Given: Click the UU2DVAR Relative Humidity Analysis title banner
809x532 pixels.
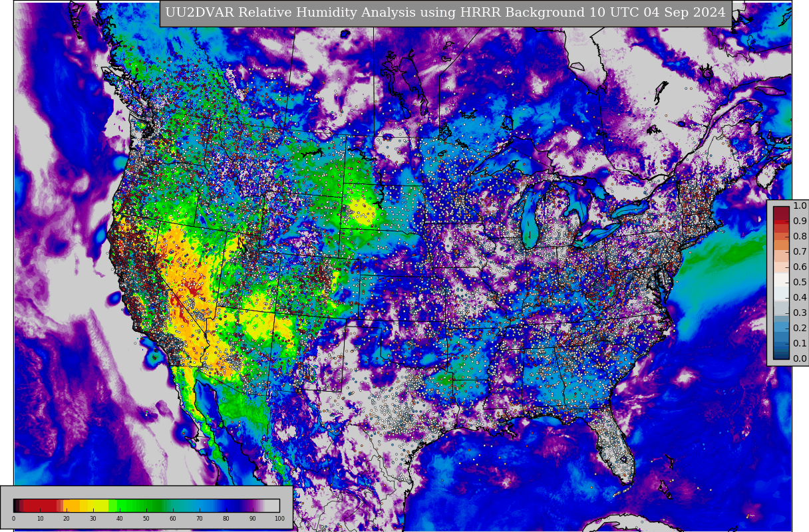Looking at the screenshot, I should (x=446, y=13).
